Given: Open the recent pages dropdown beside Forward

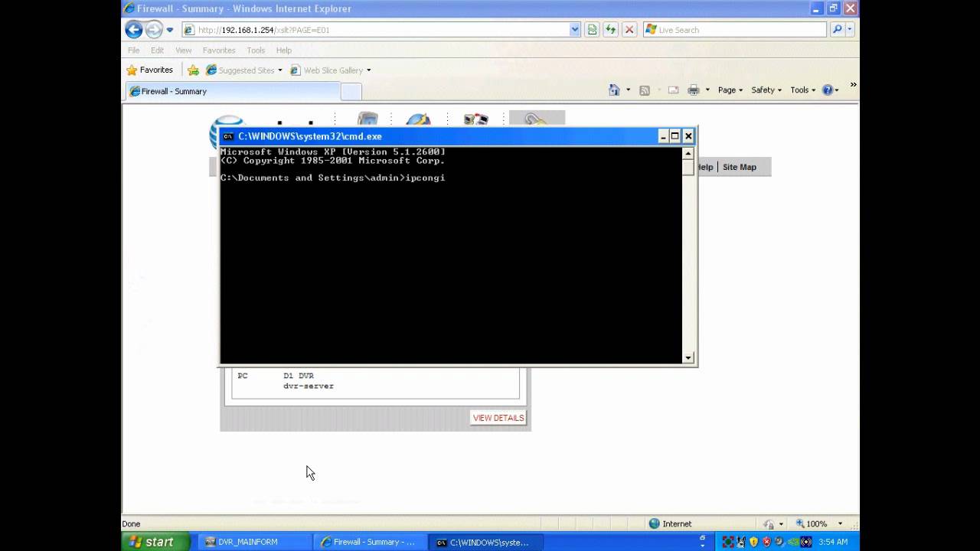Looking at the screenshot, I should [x=170, y=30].
